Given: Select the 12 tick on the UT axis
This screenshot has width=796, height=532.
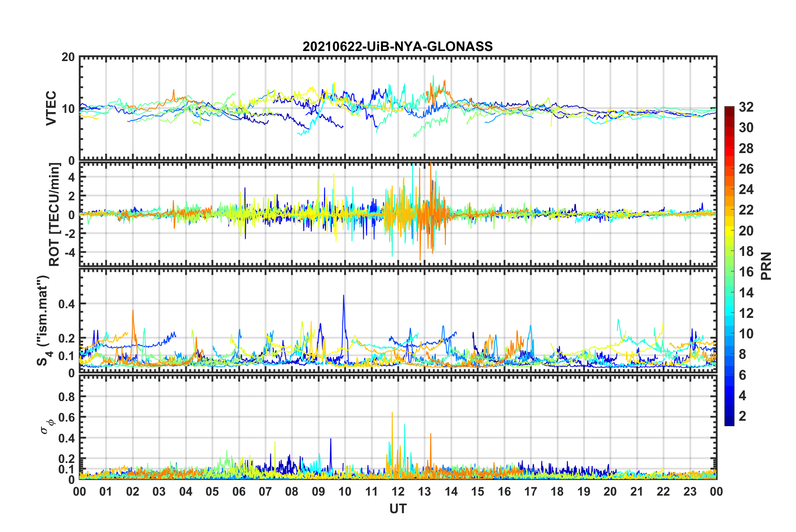Looking at the screenshot, I should 398,491.
